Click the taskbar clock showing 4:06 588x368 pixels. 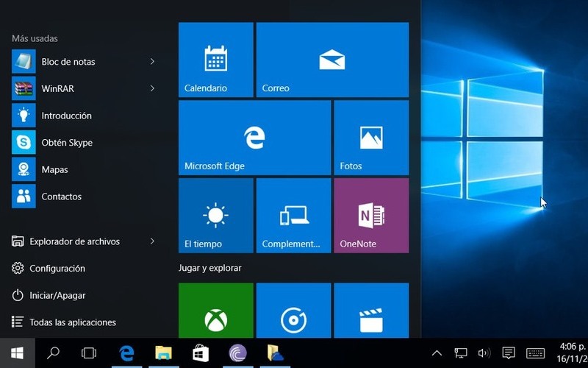[572, 353]
